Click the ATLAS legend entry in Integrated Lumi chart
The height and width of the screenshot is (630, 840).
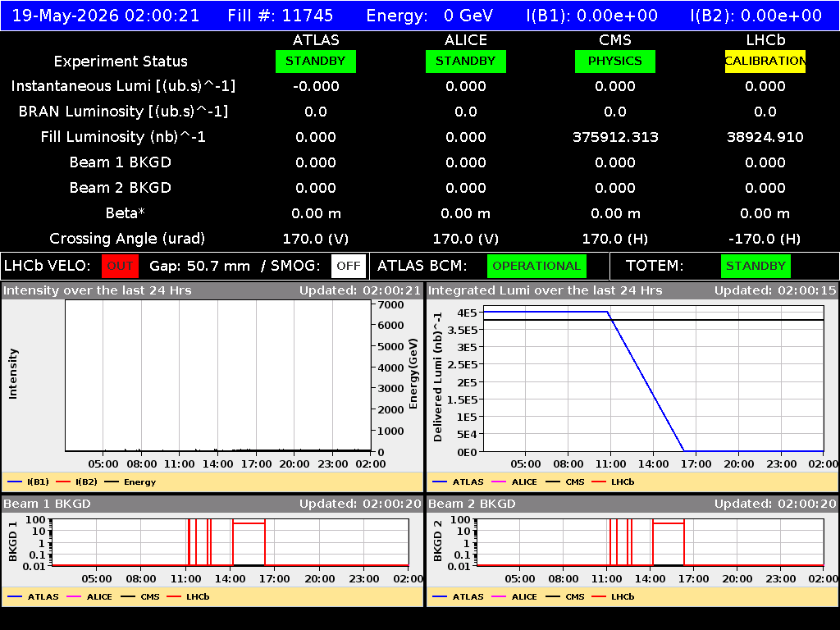pyautogui.click(x=458, y=482)
